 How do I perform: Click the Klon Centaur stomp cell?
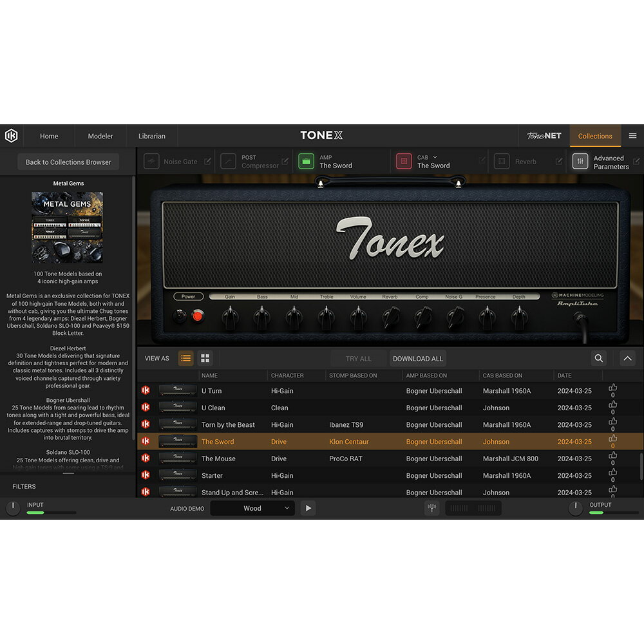(x=348, y=442)
